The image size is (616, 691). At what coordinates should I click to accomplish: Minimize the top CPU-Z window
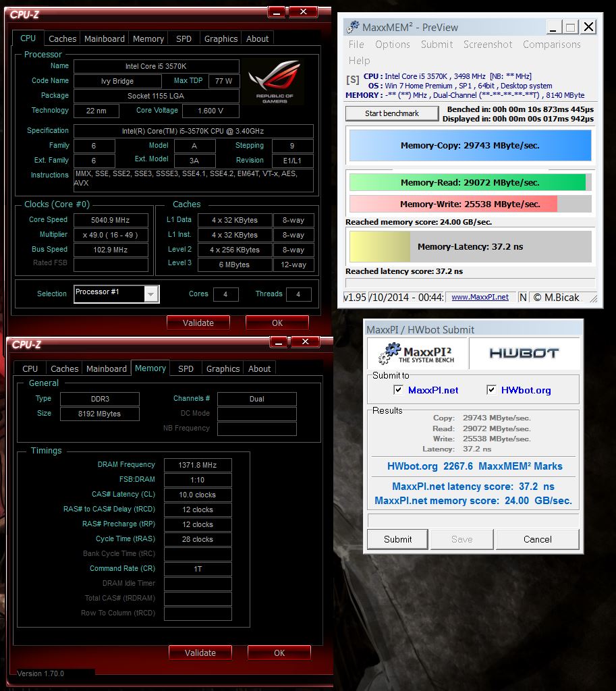tap(276, 12)
